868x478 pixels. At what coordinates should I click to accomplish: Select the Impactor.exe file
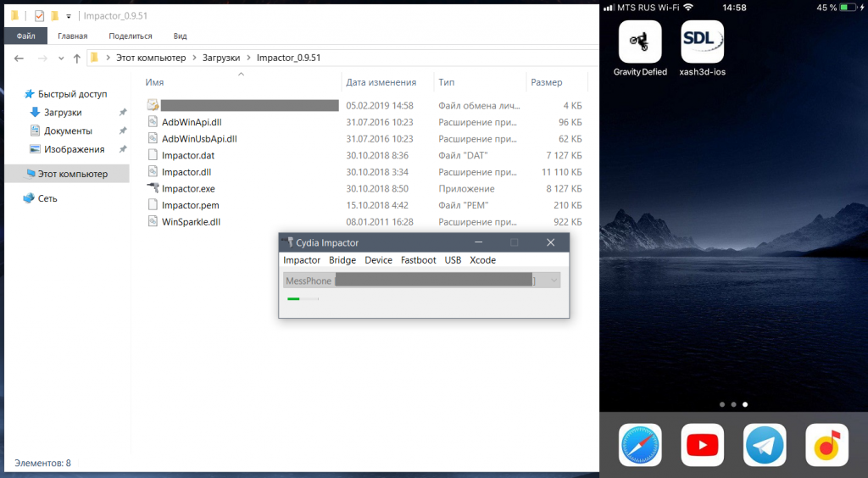[x=188, y=189]
